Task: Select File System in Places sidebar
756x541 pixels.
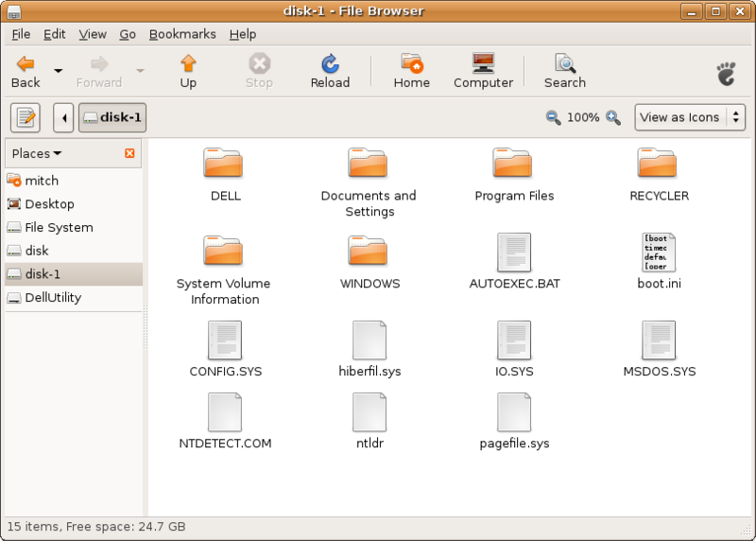Action: click(x=74, y=227)
